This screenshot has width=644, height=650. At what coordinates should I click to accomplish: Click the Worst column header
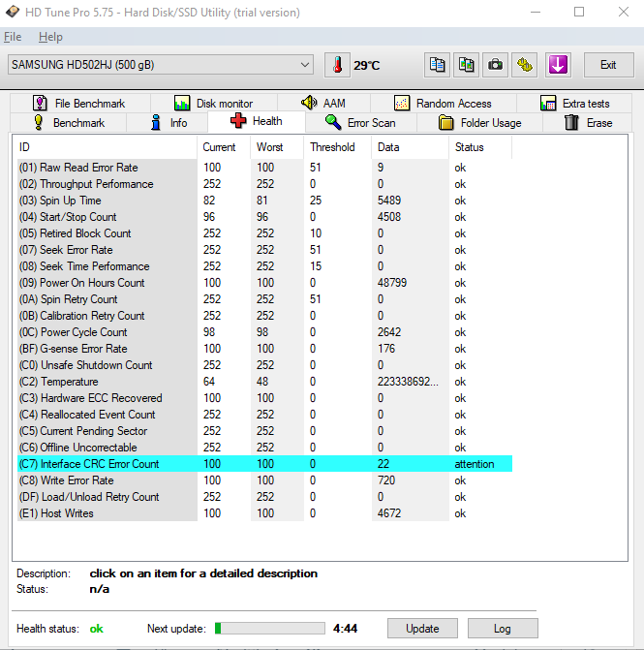click(277, 147)
